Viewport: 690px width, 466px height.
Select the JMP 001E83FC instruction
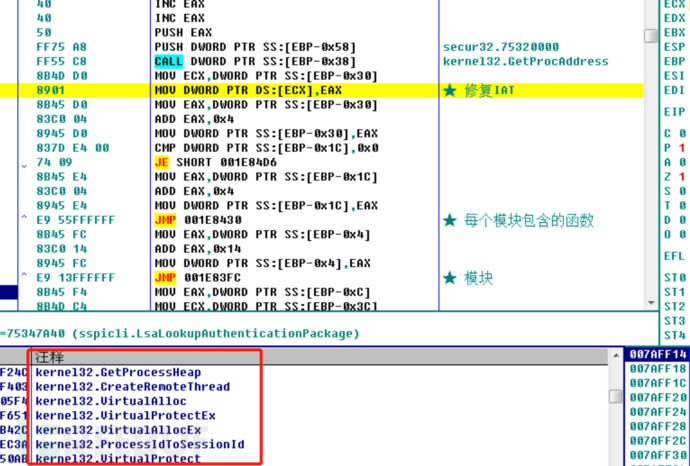pyautogui.click(x=198, y=278)
